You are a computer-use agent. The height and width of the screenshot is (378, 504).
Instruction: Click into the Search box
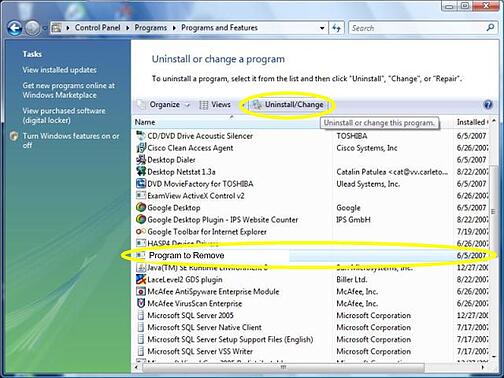[417, 28]
